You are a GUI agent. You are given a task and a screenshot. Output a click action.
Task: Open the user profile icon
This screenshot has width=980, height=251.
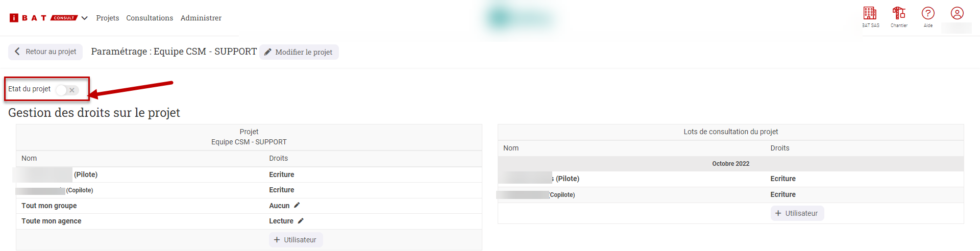(x=957, y=13)
